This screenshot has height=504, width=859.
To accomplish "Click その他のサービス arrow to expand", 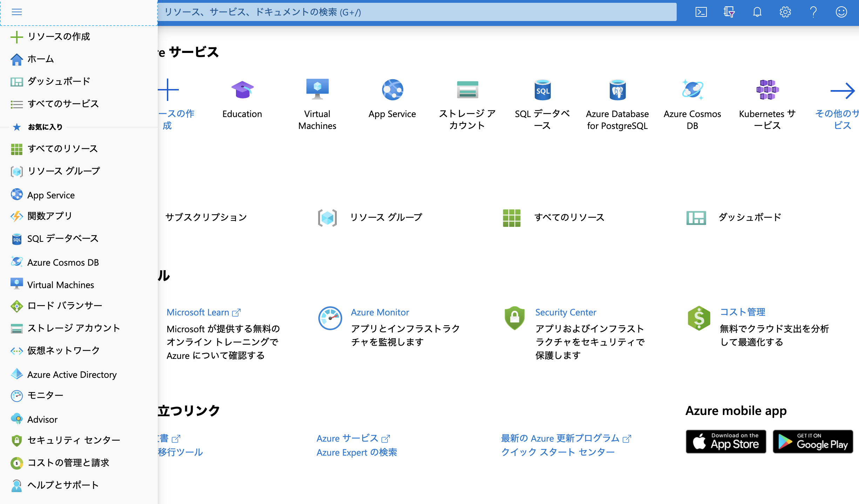I will [x=842, y=91].
